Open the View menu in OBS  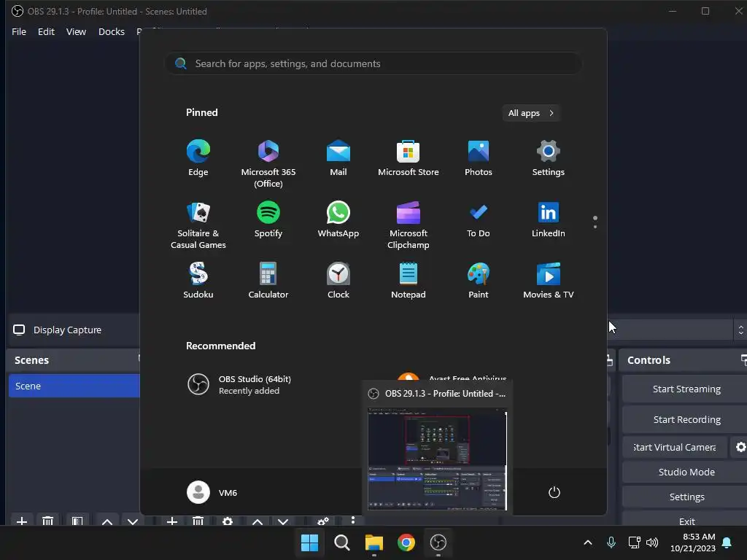(76, 31)
